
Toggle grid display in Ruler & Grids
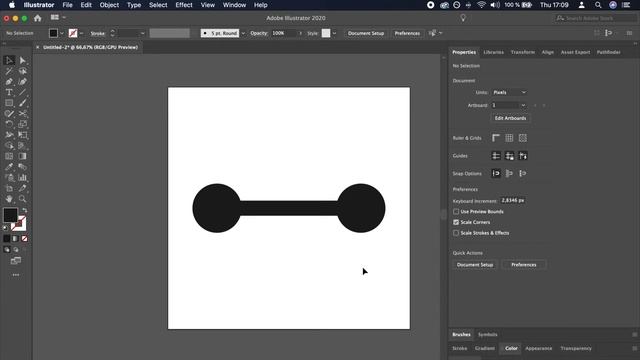[509, 138]
